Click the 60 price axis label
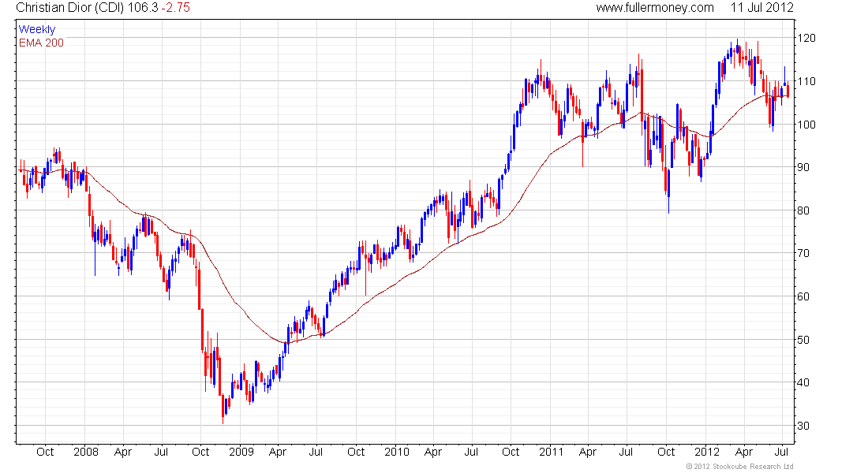This screenshot has height=473, width=868. pyautogui.click(x=803, y=296)
